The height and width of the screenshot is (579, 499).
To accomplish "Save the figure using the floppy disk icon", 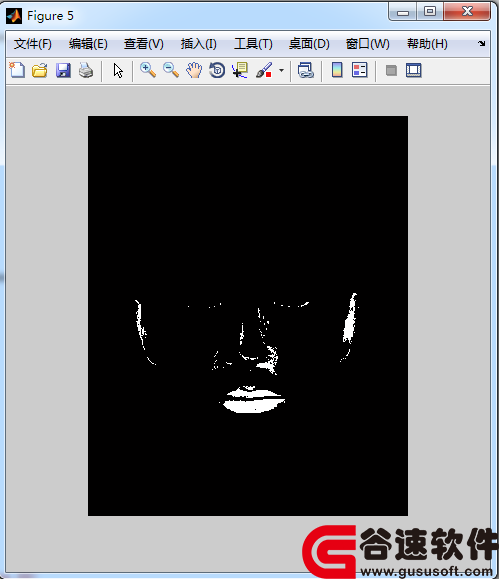I will coord(63,70).
